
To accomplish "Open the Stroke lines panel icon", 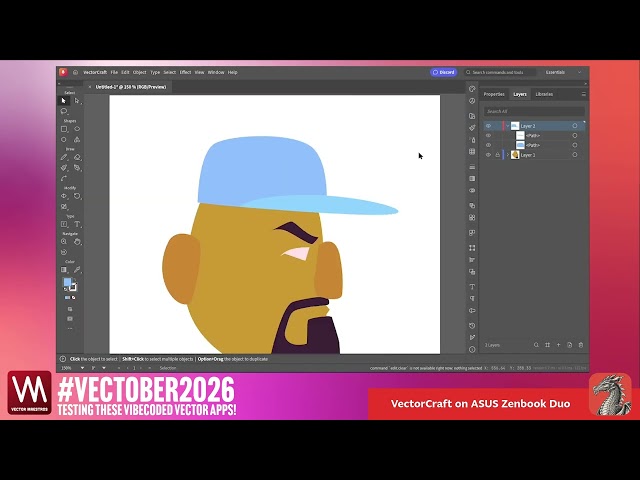I will [472, 167].
